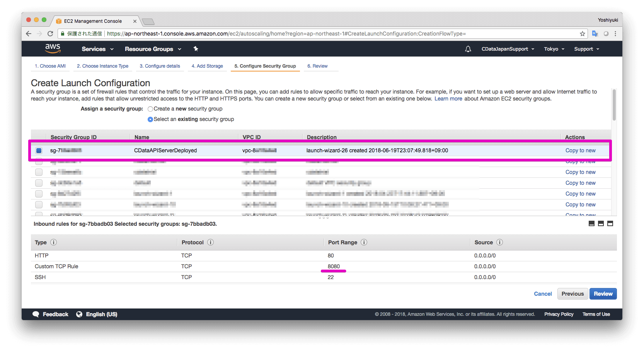Click the language globe icon

click(x=79, y=314)
